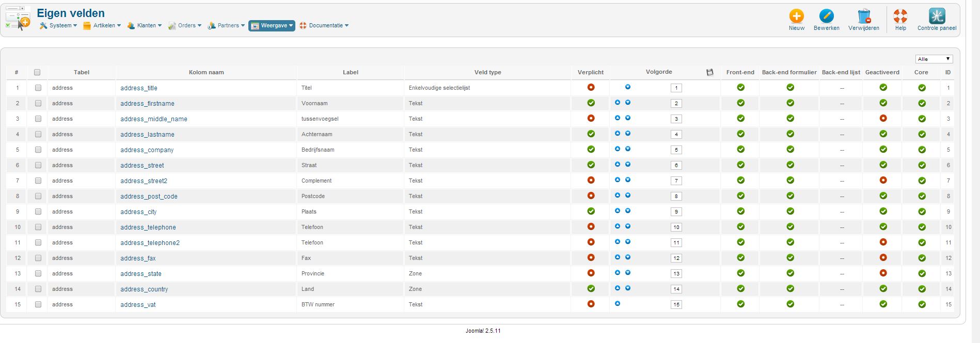
Task: Sort by Label column header
Action: pyautogui.click(x=351, y=72)
